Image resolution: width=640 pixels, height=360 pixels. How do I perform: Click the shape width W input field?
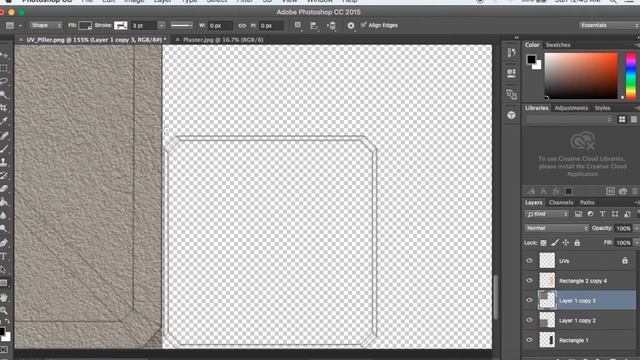pos(220,26)
